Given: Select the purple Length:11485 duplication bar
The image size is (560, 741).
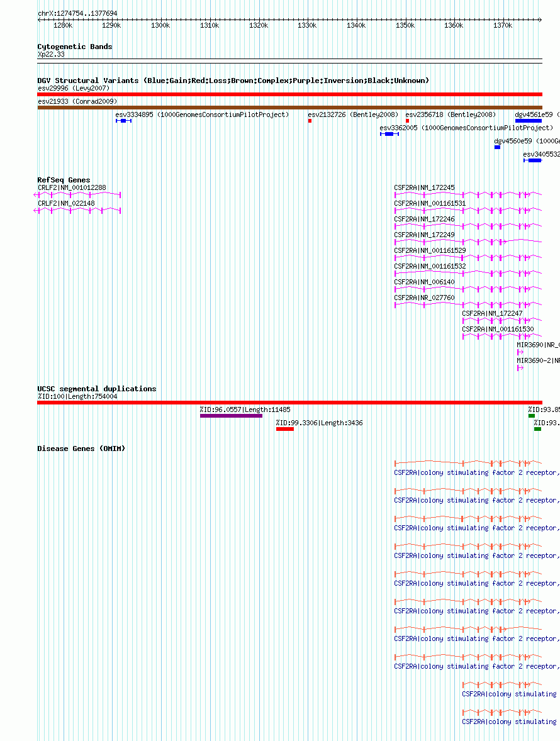Looking at the screenshot, I should pyautogui.click(x=231, y=416).
